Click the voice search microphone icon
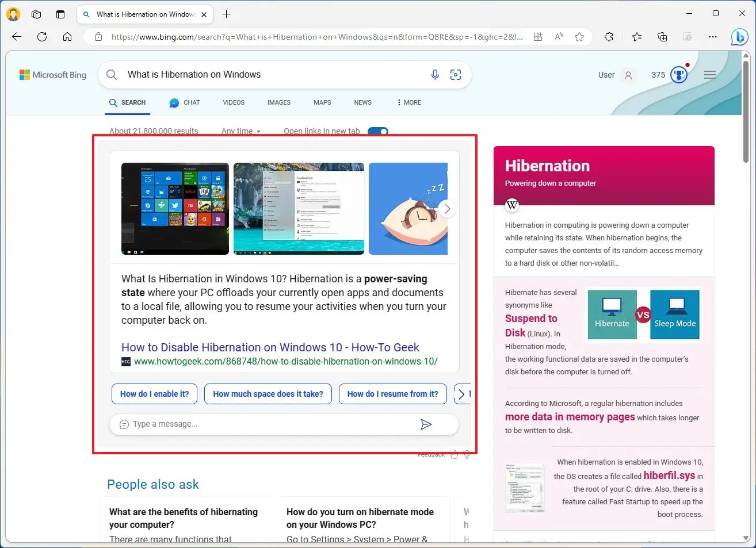Screen dimensions: 756x548 (435, 74)
